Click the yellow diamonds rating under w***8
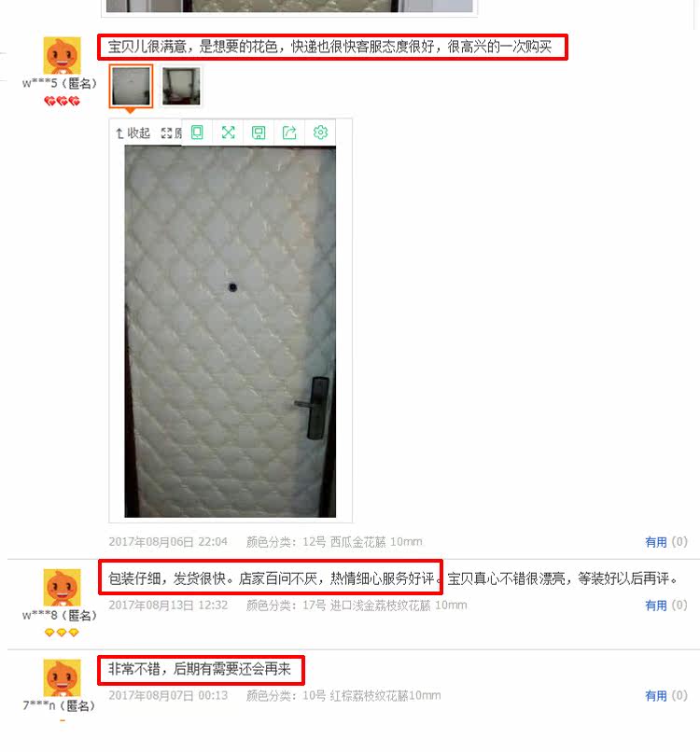The width and height of the screenshot is (700, 752). [x=62, y=633]
